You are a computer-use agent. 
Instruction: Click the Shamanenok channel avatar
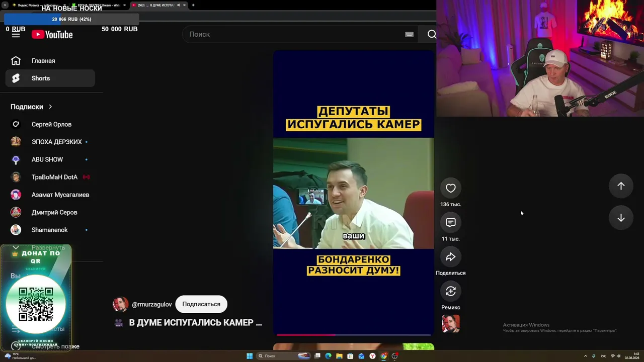pyautogui.click(x=16, y=230)
